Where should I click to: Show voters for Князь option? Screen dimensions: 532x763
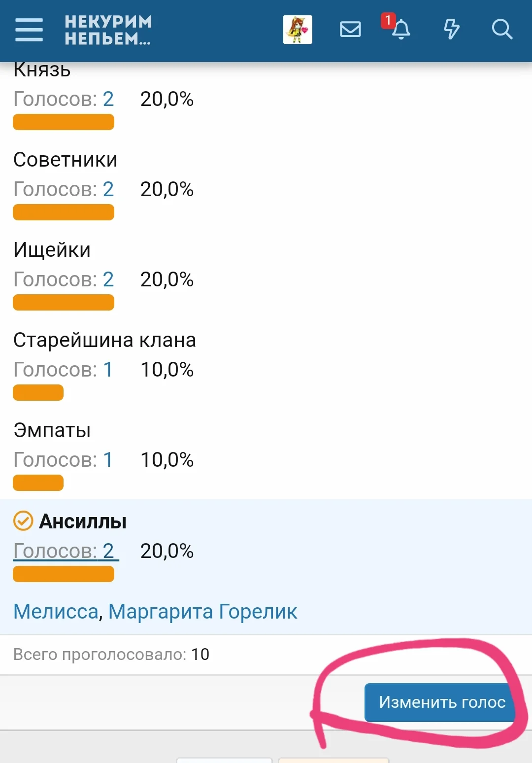[x=64, y=99]
